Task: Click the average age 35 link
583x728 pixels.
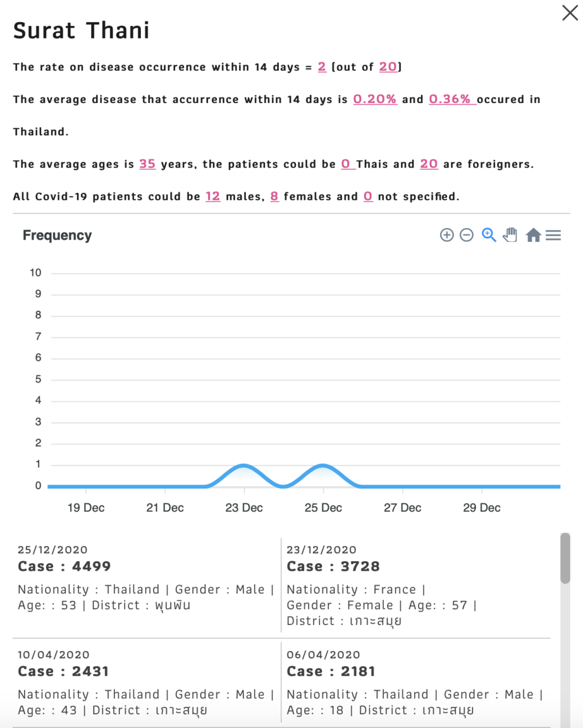Action: click(x=147, y=164)
